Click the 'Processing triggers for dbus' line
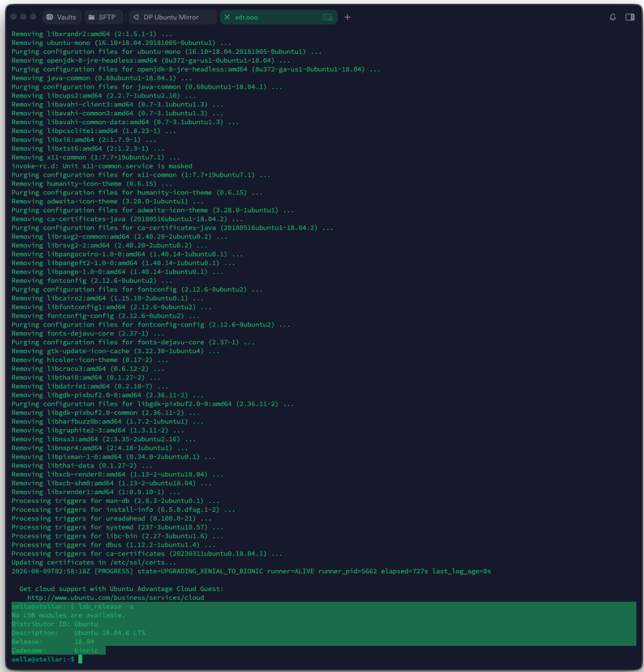 click(114, 544)
